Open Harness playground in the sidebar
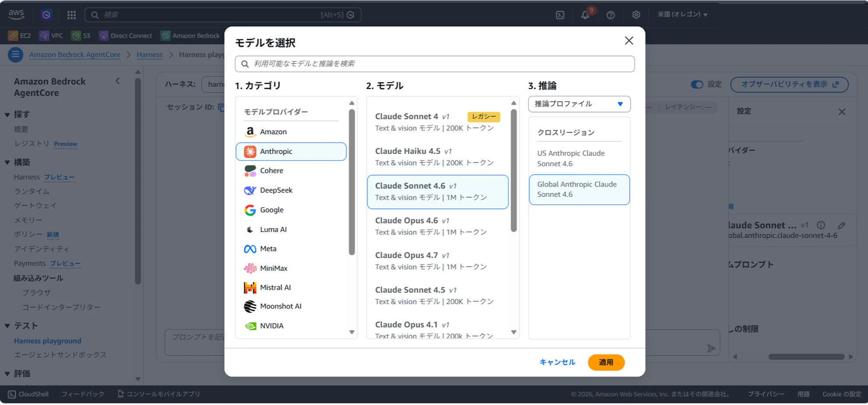The height and width of the screenshot is (405, 868). point(48,341)
